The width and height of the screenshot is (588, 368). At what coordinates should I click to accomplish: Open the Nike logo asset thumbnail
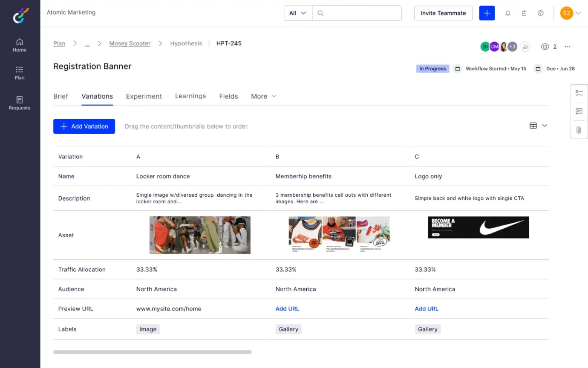tap(478, 227)
